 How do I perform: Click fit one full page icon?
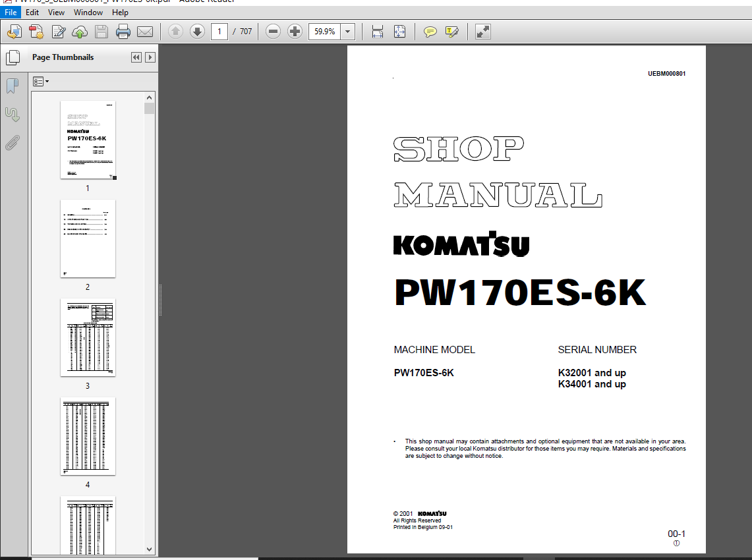[399, 32]
